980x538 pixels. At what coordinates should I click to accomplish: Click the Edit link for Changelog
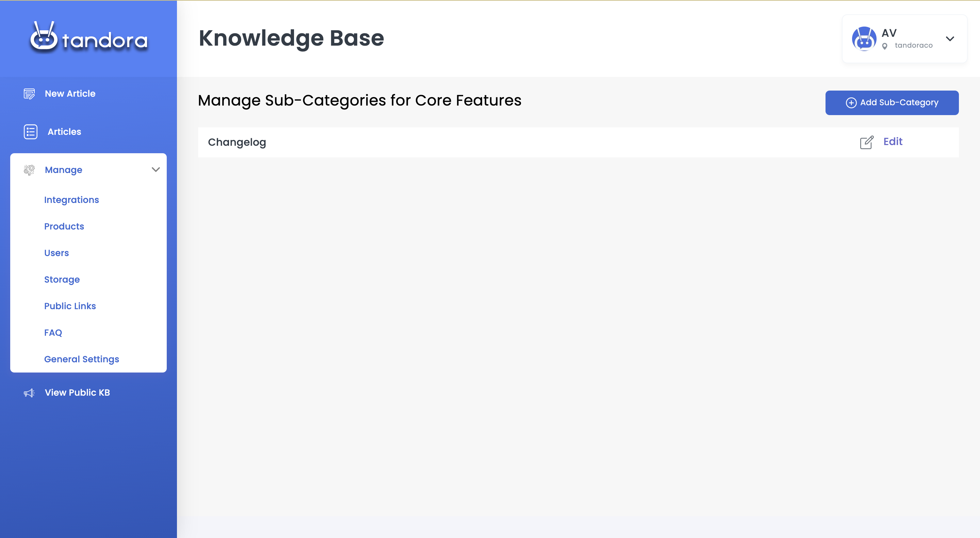click(893, 142)
